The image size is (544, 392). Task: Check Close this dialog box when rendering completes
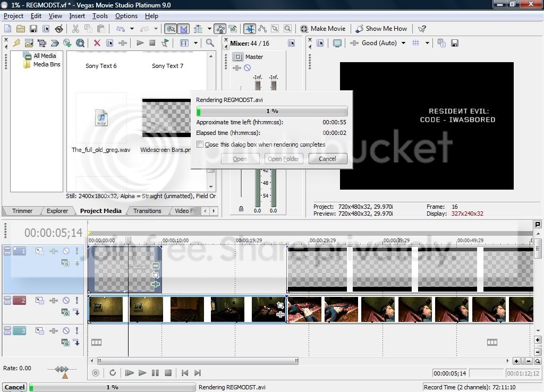(x=200, y=144)
